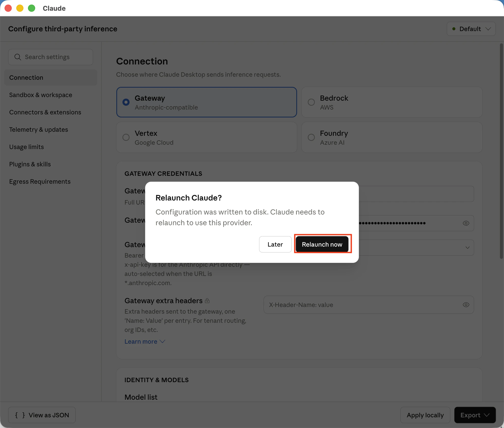
Task: Open the Default profile dropdown
Action: tap(471, 29)
